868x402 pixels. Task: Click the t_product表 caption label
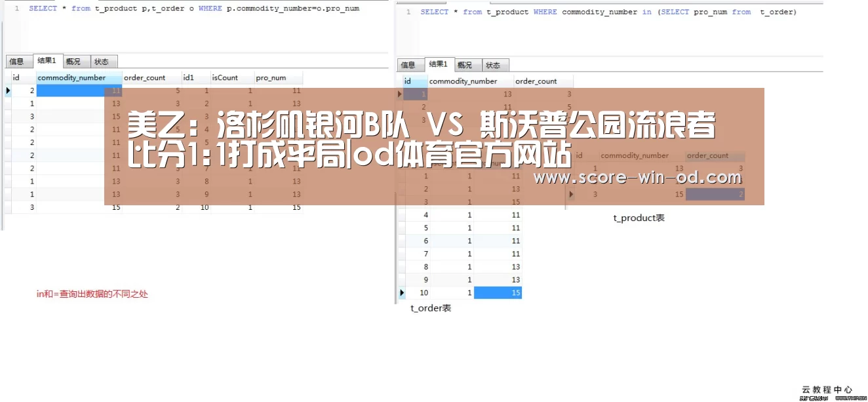click(x=639, y=218)
